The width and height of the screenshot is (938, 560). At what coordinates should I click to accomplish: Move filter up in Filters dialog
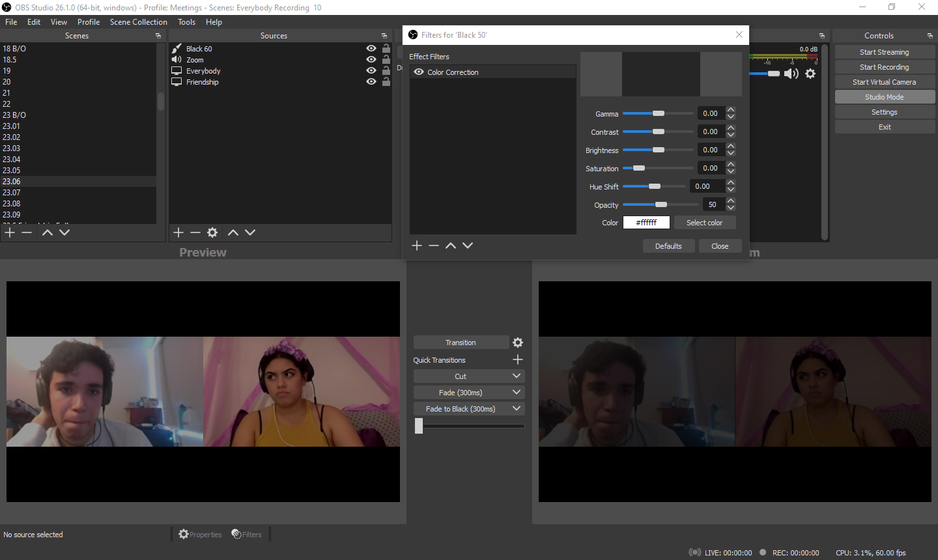pyautogui.click(x=451, y=245)
